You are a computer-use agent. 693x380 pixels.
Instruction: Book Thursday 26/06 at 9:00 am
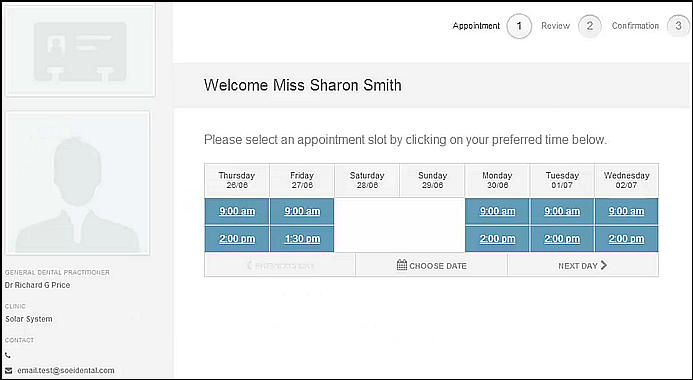(237, 211)
